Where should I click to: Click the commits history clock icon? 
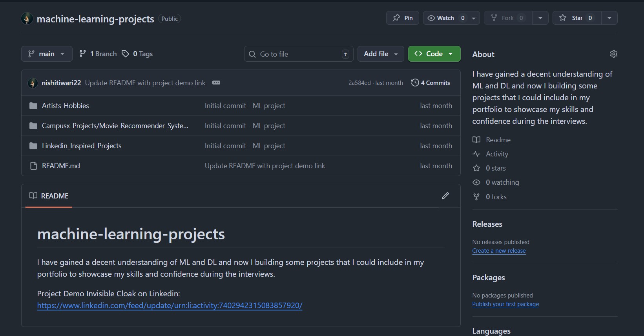pyautogui.click(x=415, y=83)
